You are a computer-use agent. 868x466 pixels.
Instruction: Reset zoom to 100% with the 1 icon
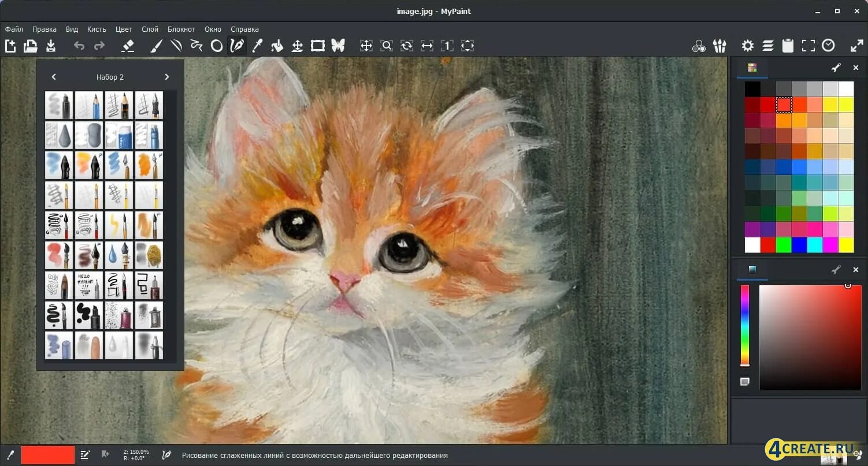click(447, 46)
